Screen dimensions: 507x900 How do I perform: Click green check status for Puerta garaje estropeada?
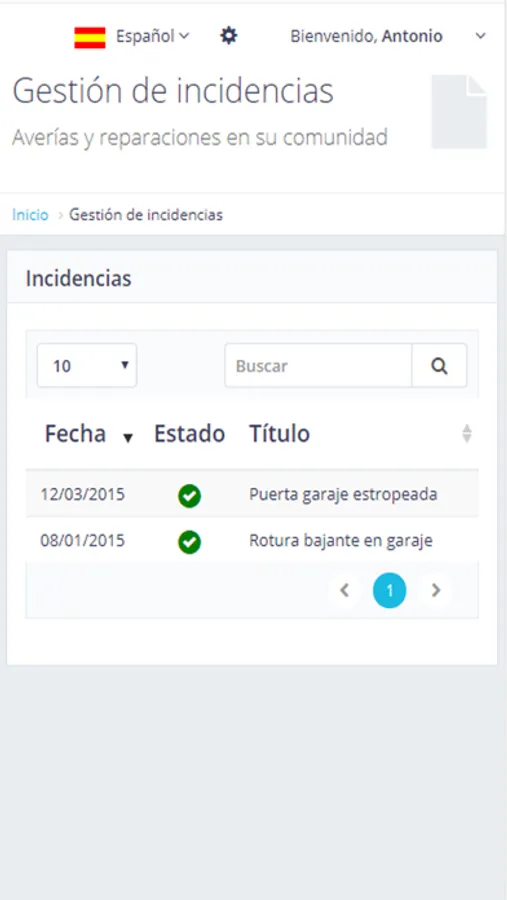pyautogui.click(x=189, y=495)
